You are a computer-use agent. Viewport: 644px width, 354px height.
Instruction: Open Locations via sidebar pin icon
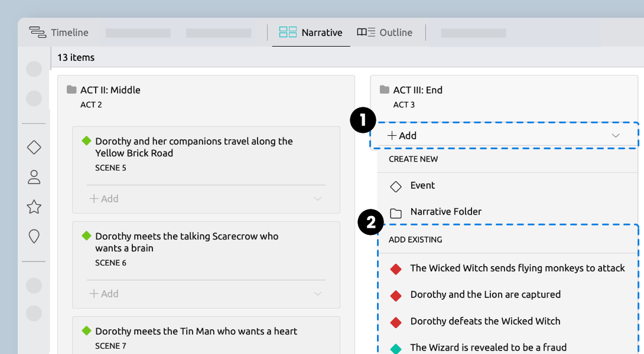(x=34, y=236)
